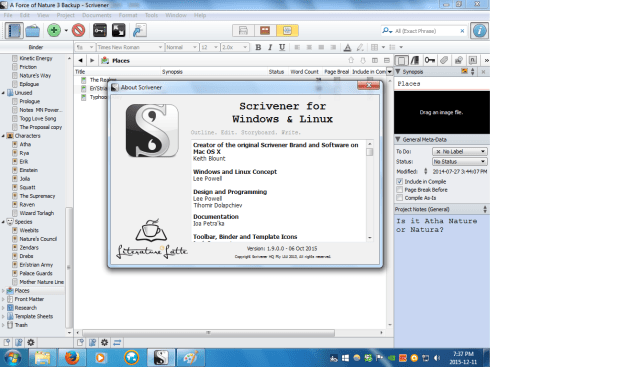The height and width of the screenshot is (367, 620).
Task: Open the Keywords toolbar icon
Action: point(100,30)
